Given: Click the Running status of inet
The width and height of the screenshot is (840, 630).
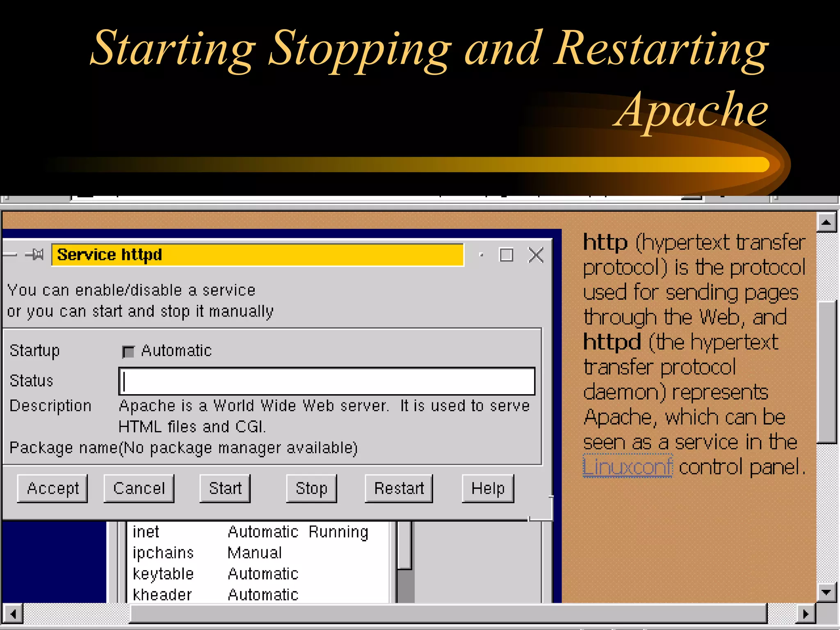Looking at the screenshot, I should coord(338,532).
